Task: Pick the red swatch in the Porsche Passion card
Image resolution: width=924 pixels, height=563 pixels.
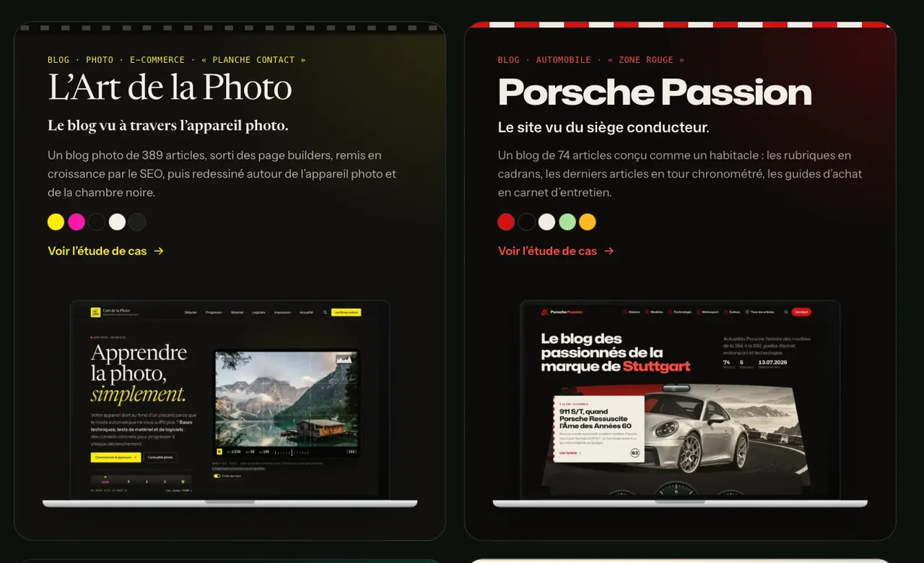Action: pyautogui.click(x=506, y=222)
